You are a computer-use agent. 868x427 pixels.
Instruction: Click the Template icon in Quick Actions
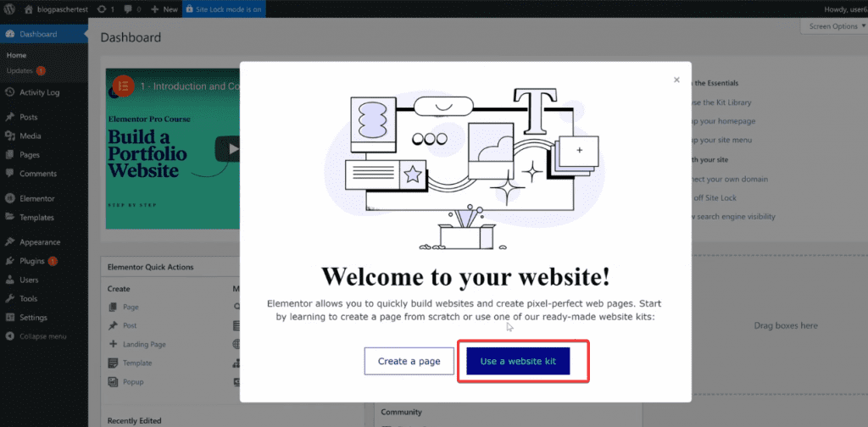[x=113, y=363]
